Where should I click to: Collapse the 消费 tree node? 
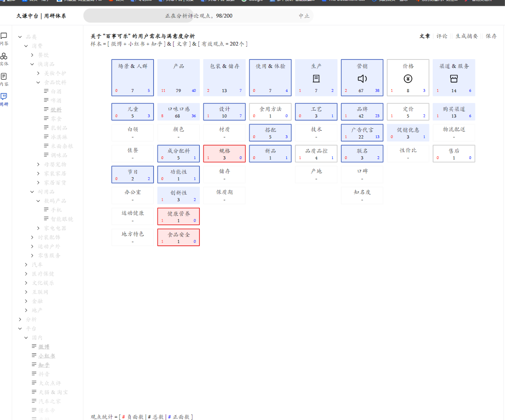click(x=26, y=46)
